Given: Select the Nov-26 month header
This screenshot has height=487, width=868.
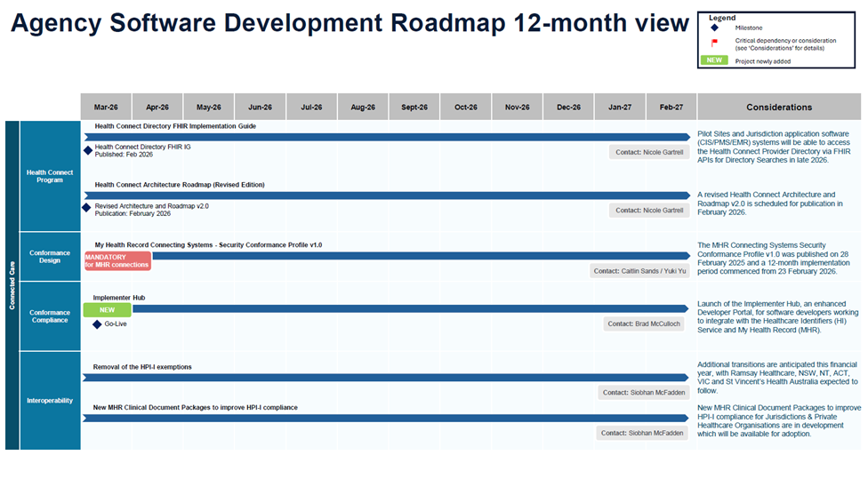Looking at the screenshot, I should (518, 107).
